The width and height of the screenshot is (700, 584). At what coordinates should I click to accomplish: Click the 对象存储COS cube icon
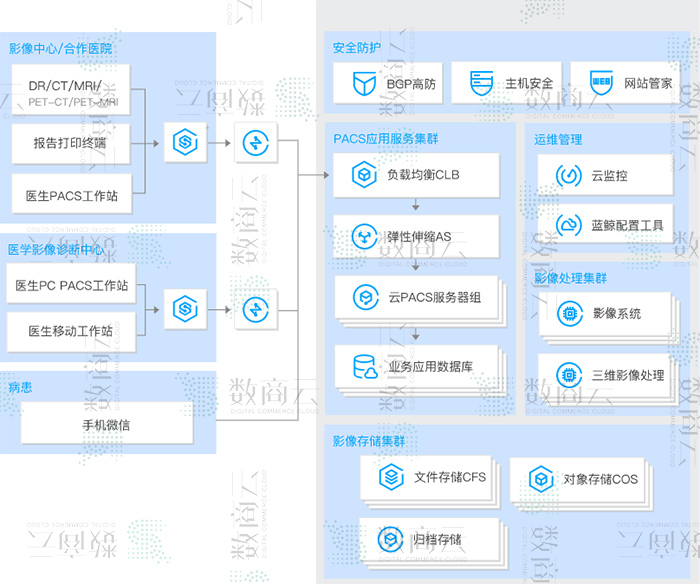[541, 479]
